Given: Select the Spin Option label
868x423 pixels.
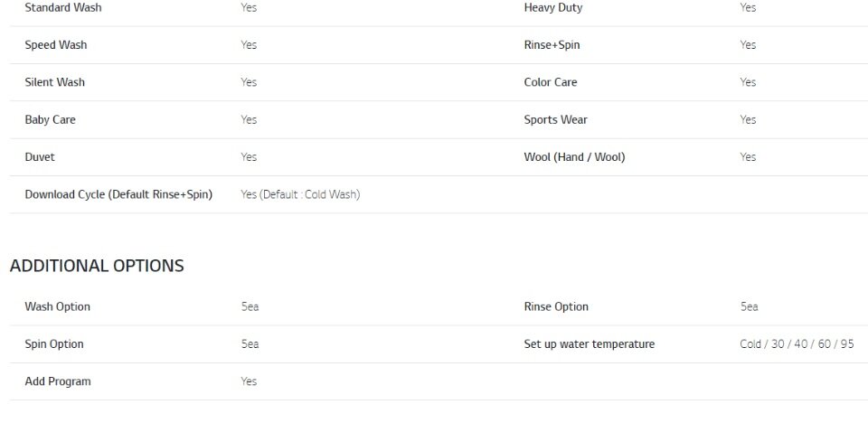Looking at the screenshot, I should (x=54, y=343).
